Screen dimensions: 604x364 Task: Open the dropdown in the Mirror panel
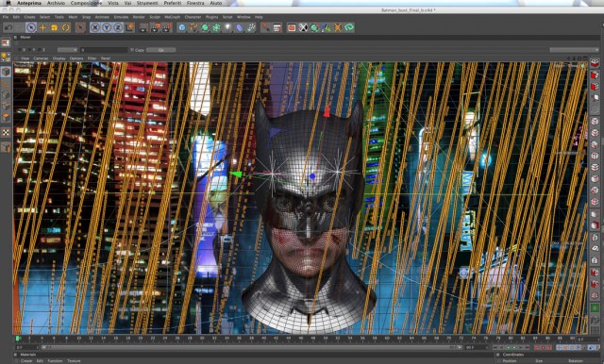click(67, 50)
